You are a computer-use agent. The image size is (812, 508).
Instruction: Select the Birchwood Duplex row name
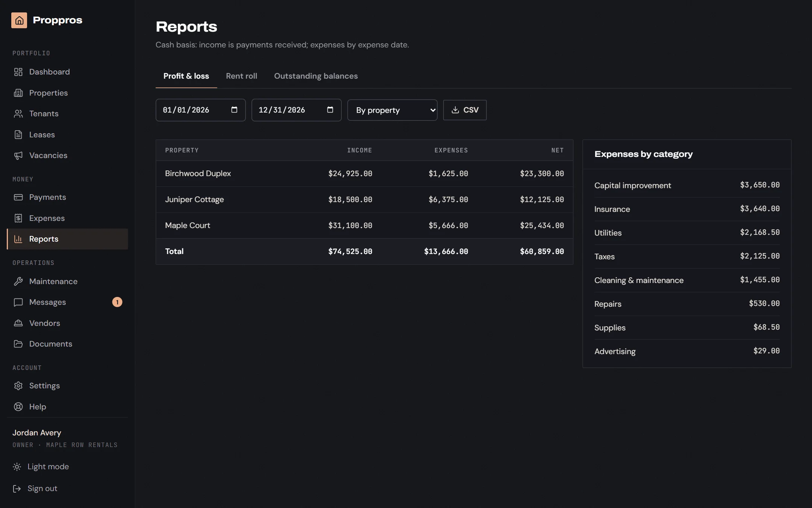pos(198,173)
